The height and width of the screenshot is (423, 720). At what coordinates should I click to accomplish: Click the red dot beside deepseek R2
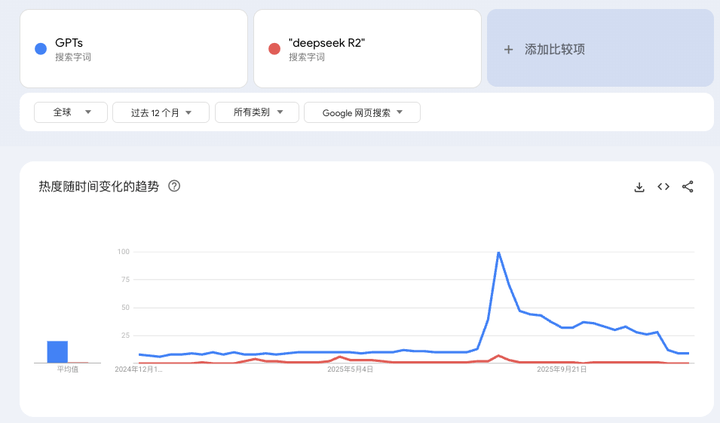coord(274,49)
